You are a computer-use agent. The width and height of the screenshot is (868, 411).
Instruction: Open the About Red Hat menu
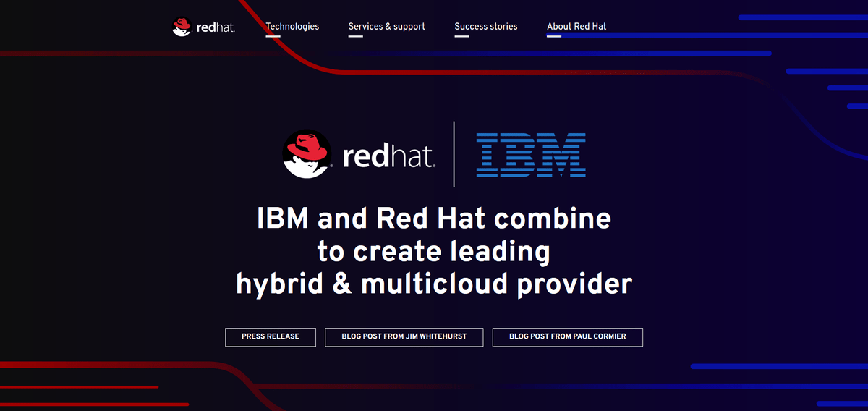click(x=576, y=27)
